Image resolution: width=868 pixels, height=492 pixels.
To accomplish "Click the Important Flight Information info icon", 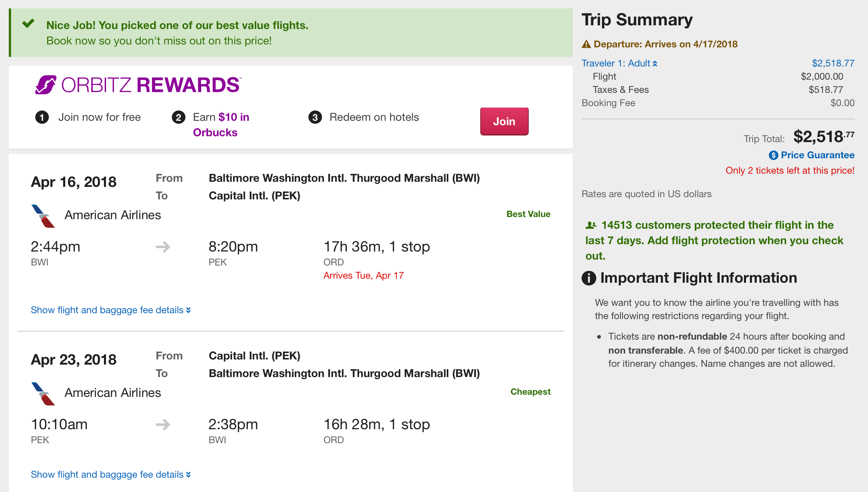I will pyautogui.click(x=589, y=278).
